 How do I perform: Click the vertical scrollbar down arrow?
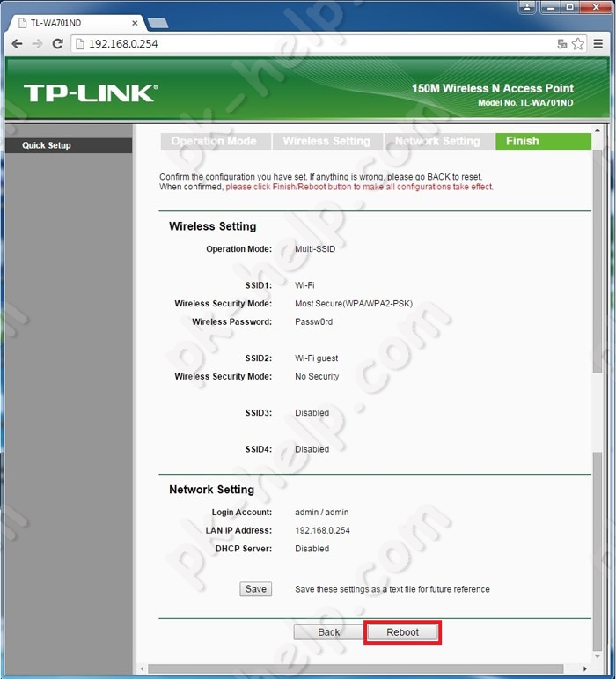point(598,657)
